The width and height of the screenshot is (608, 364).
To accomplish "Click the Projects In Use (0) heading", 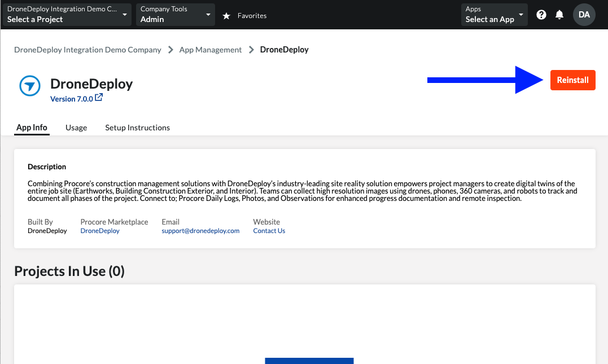I will coord(69,271).
